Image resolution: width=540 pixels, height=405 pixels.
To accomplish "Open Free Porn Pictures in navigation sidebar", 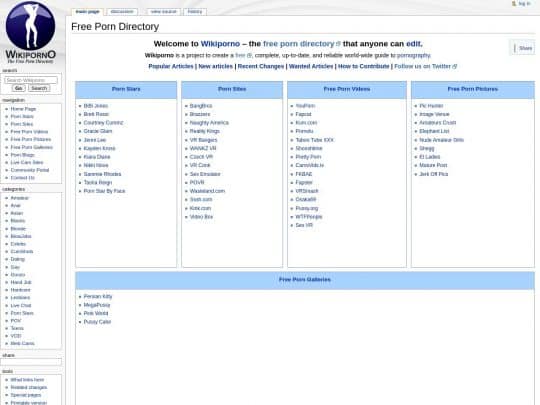I will 31,139.
